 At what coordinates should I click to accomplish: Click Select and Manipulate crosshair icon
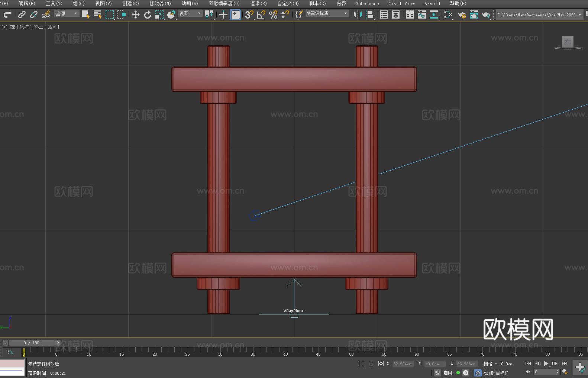pos(223,14)
